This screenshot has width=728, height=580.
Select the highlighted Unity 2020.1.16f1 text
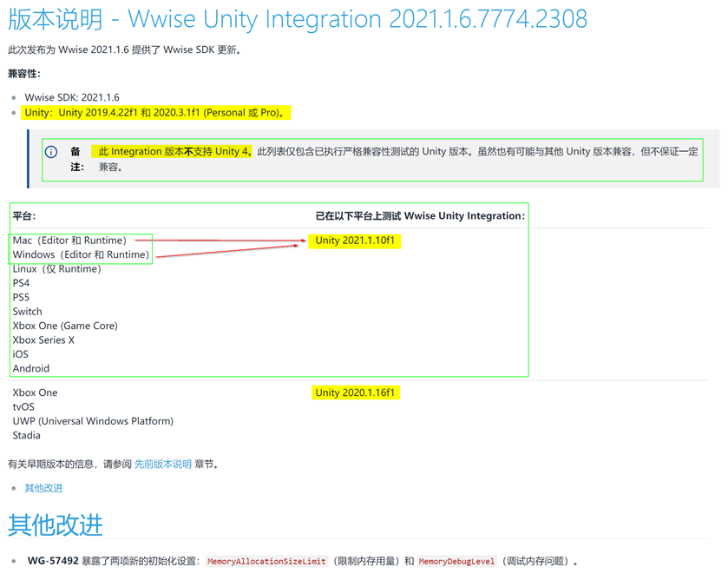coord(355,392)
